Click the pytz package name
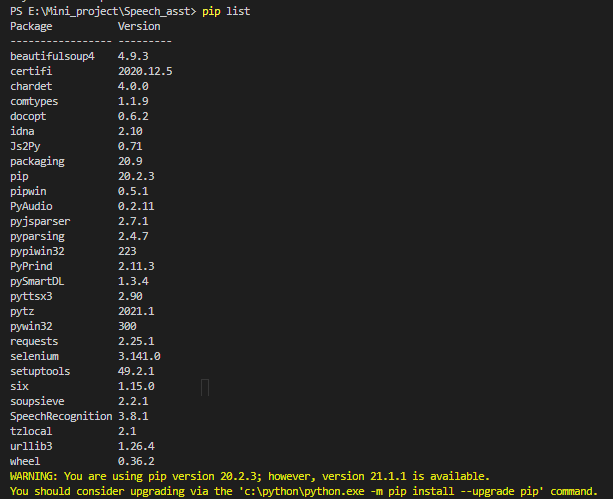Screen dimensions: 613x499 pyautogui.click(x=22, y=312)
